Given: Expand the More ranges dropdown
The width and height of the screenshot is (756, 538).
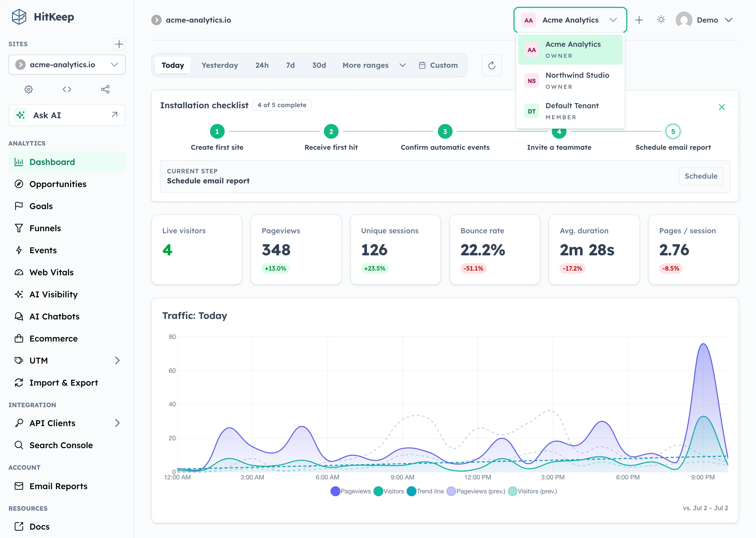Looking at the screenshot, I should pos(374,65).
